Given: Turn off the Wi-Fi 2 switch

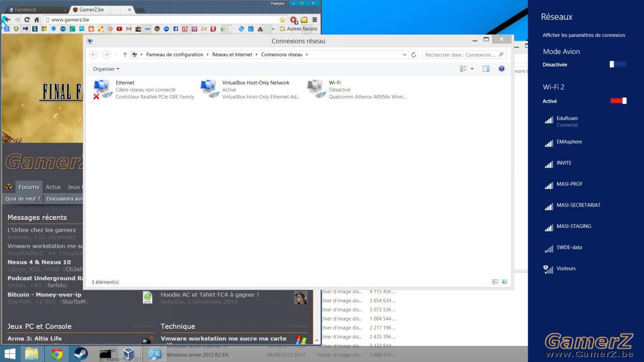Looking at the screenshot, I should 618,101.
